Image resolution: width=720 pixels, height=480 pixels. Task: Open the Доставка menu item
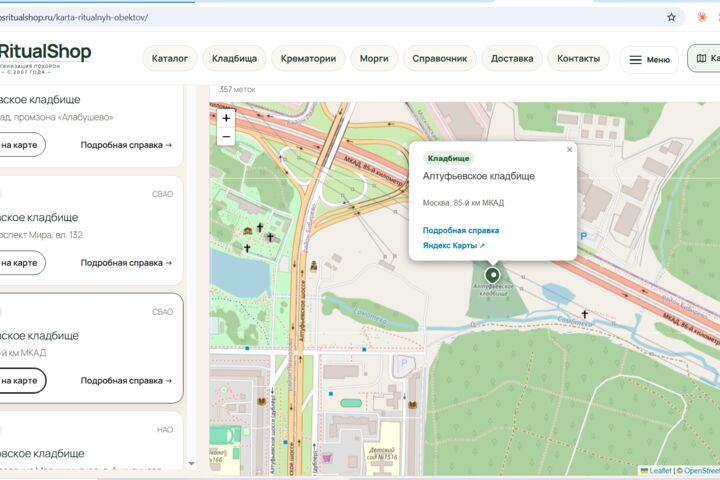pyautogui.click(x=512, y=58)
